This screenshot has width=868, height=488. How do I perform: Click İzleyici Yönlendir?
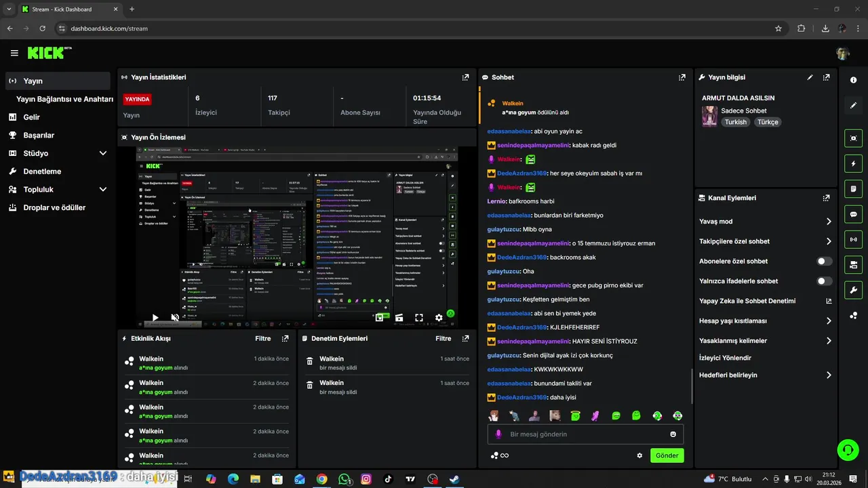coord(725,358)
